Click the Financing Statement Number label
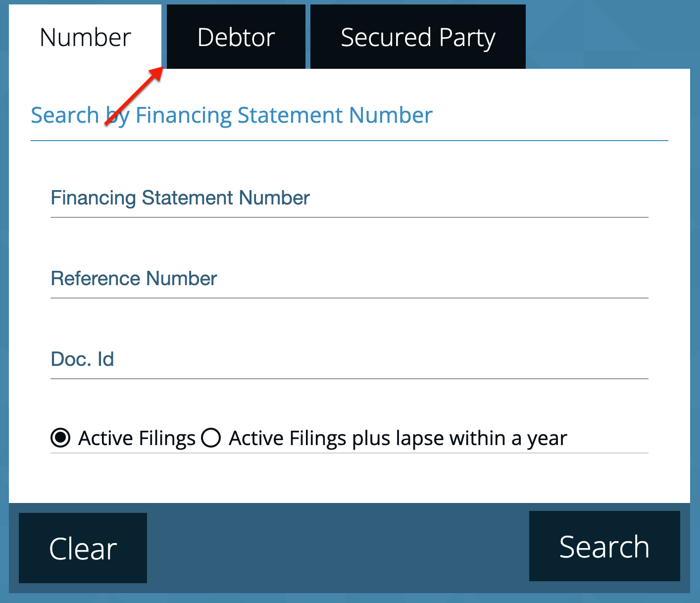Image resolution: width=700 pixels, height=603 pixels. pyautogui.click(x=180, y=198)
